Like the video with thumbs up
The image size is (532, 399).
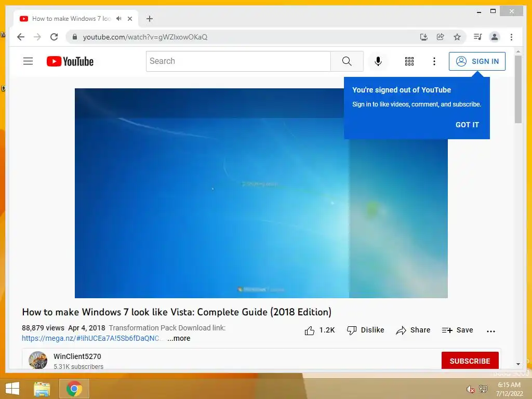(x=319, y=330)
